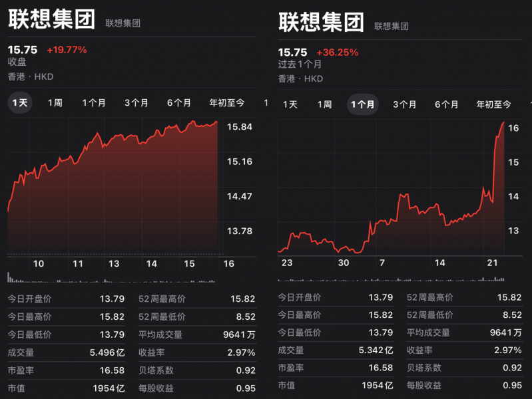The width and height of the screenshot is (532, 399).
Task: Click 52周最低价 label in left panel
Action: 162,317
